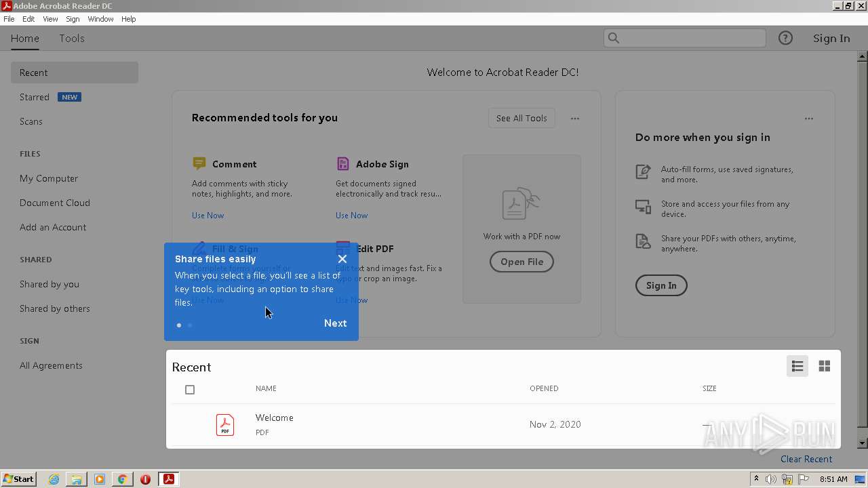Click Use Now under Adobe Sign

pyautogui.click(x=351, y=216)
